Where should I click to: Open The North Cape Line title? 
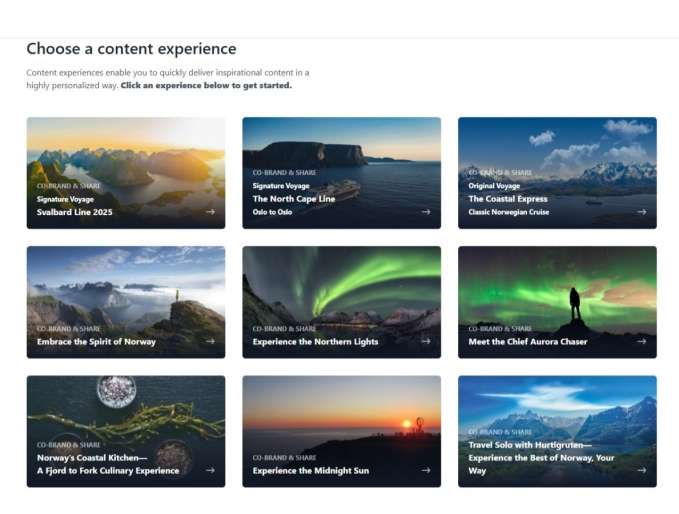tap(293, 199)
